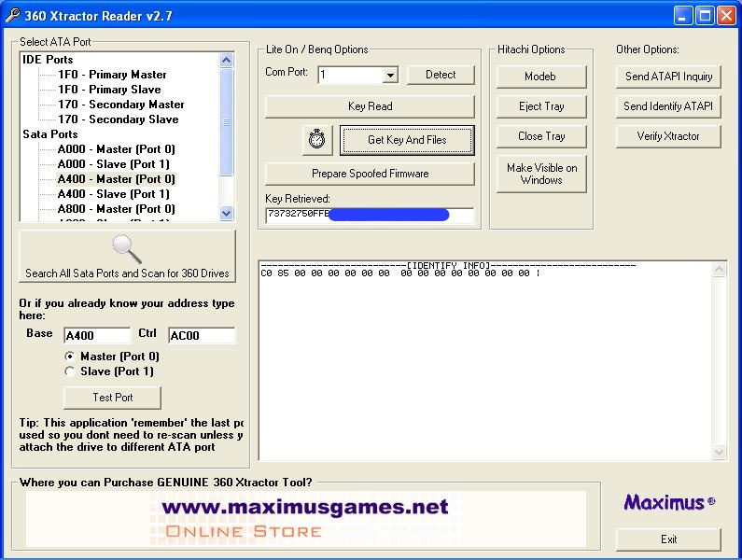
Task: Click the port list scrollbar thumb
Action: (226, 122)
